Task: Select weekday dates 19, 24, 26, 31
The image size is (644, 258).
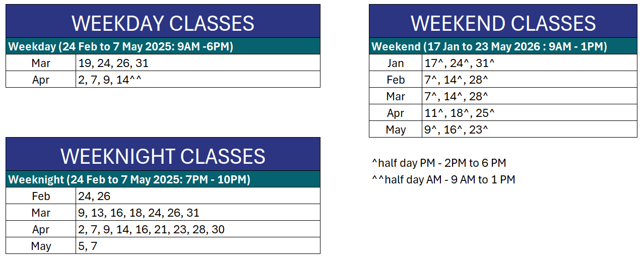Action: pyautogui.click(x=114, y=63)
